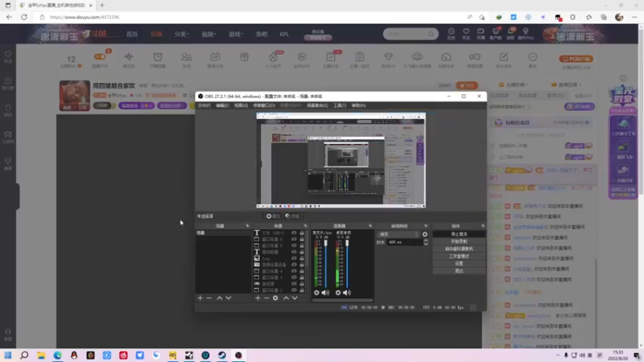
Task: Open OBS 编辑(E) menu
Action: coord(222,105)
